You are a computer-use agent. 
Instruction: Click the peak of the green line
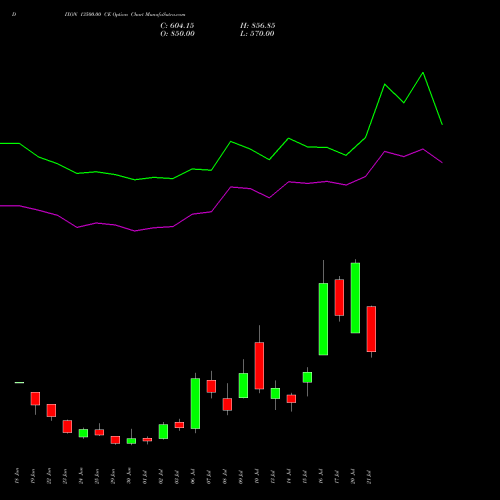[x=423, y=73]
